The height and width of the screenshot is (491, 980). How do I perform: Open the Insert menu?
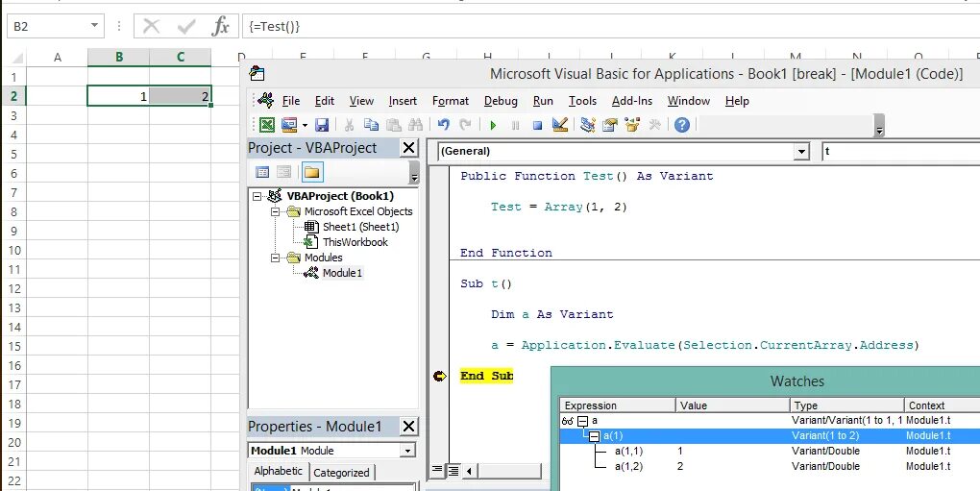click(403, 101)
